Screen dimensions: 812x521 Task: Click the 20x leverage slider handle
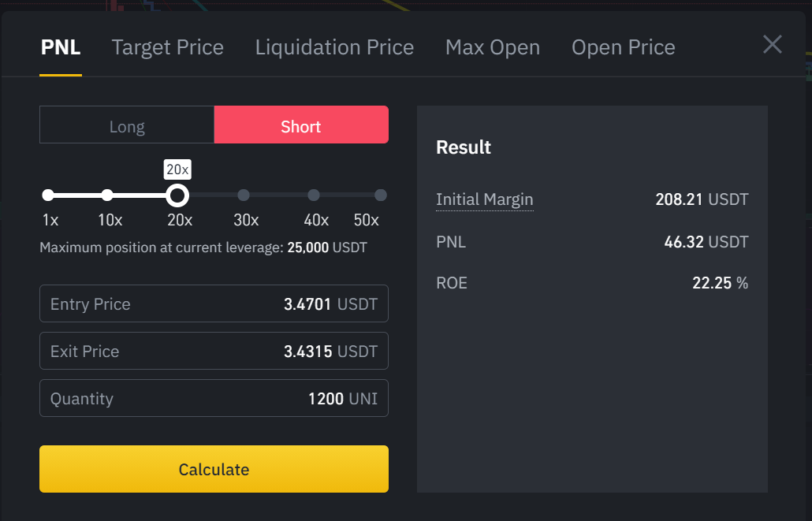(177, 195)
